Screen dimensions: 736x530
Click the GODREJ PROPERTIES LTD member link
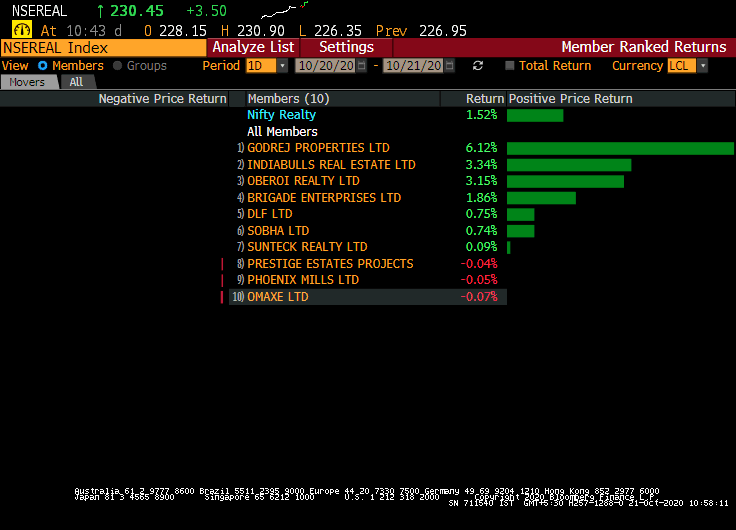click(318, 148)
